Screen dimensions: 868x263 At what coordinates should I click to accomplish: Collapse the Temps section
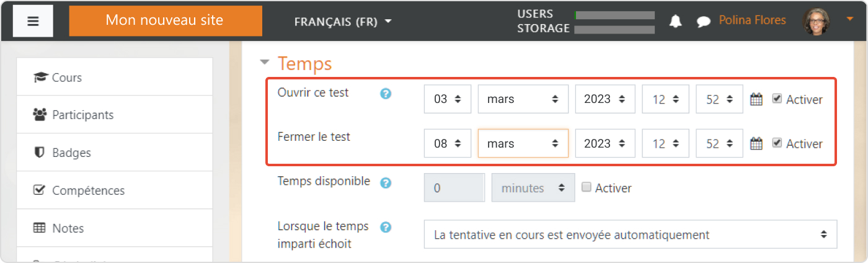pos(265,63)
